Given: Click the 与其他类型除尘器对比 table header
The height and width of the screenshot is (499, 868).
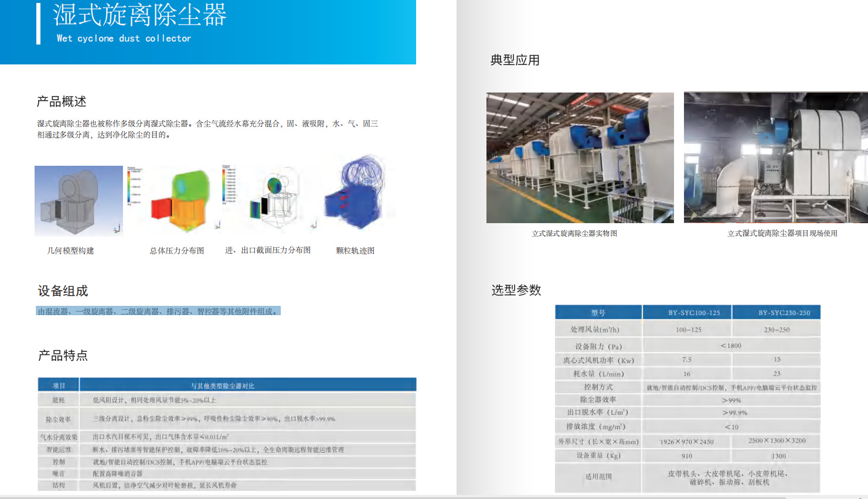Looking at the screenshot, I should pos(223,386).
